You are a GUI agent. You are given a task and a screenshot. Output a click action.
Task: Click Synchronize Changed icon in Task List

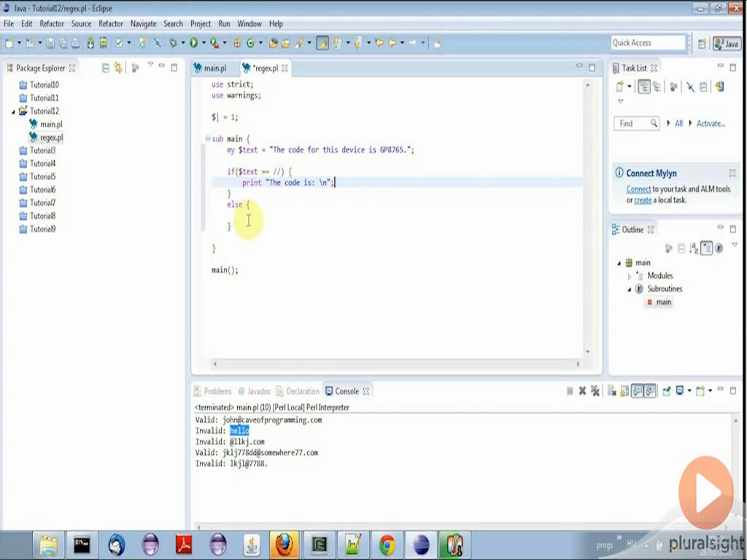click(719, 87)
